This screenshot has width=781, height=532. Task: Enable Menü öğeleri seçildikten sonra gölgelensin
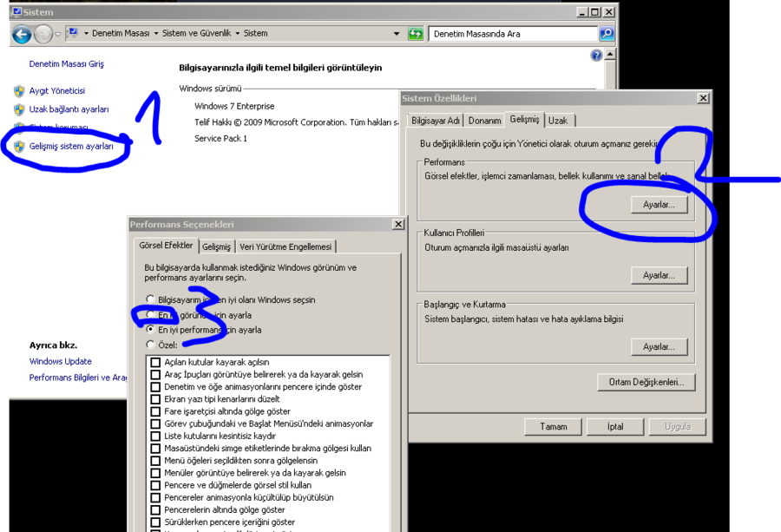click(x=155, y=461)
